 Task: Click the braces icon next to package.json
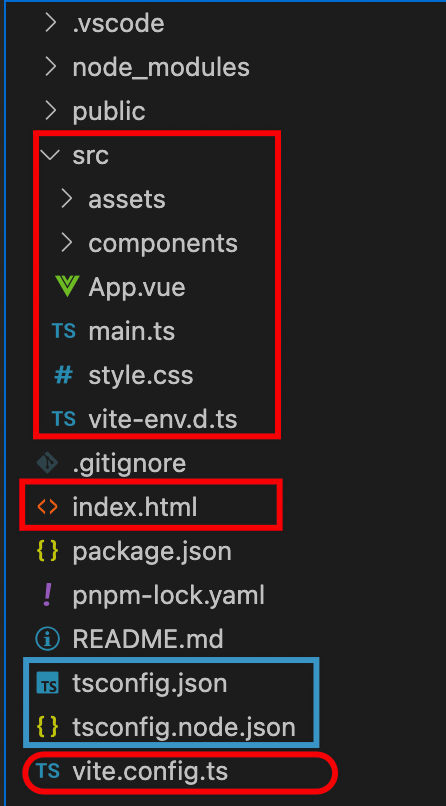tap(47, 552)
